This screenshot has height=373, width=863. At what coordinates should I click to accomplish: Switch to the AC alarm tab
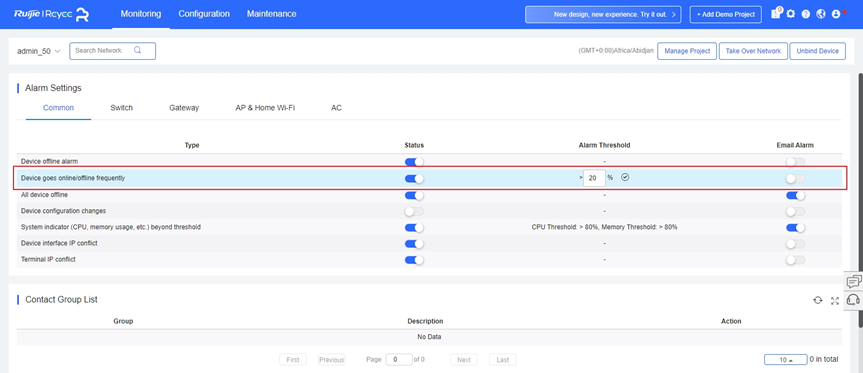pyautogui.click(x=336, y=108)
